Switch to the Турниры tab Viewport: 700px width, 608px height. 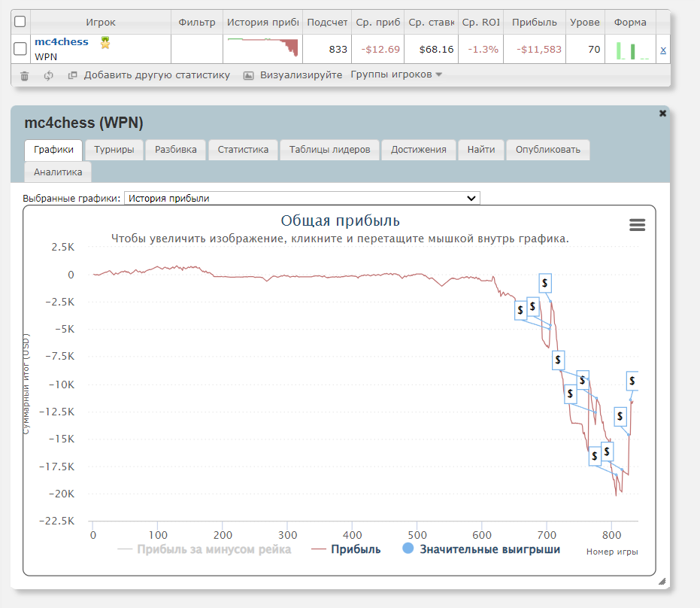click(114, 150)
